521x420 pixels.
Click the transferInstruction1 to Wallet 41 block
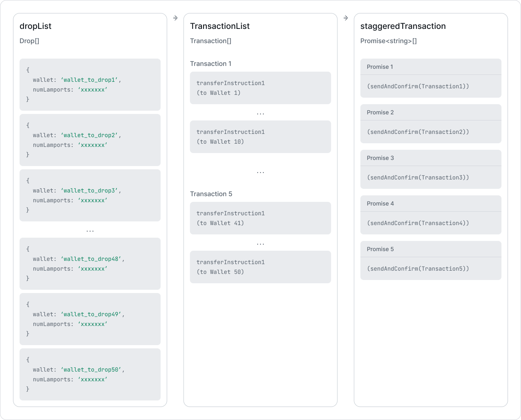coord(260,218)
